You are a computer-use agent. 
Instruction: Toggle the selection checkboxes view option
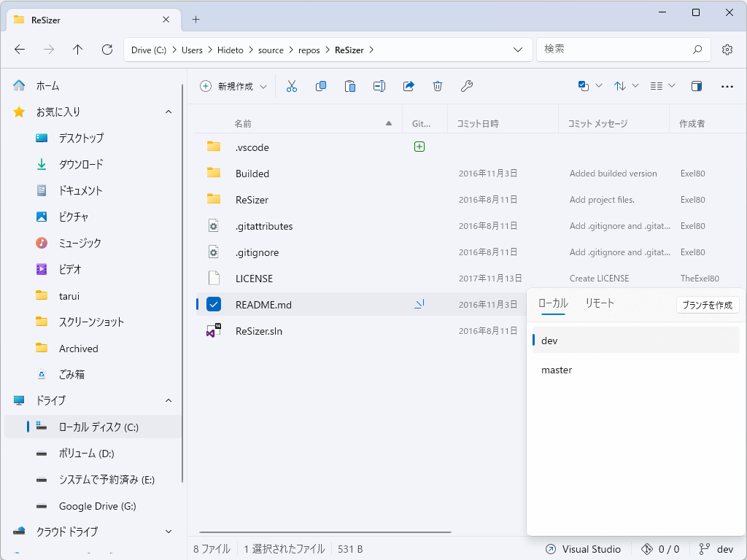(x=584, y=86)
